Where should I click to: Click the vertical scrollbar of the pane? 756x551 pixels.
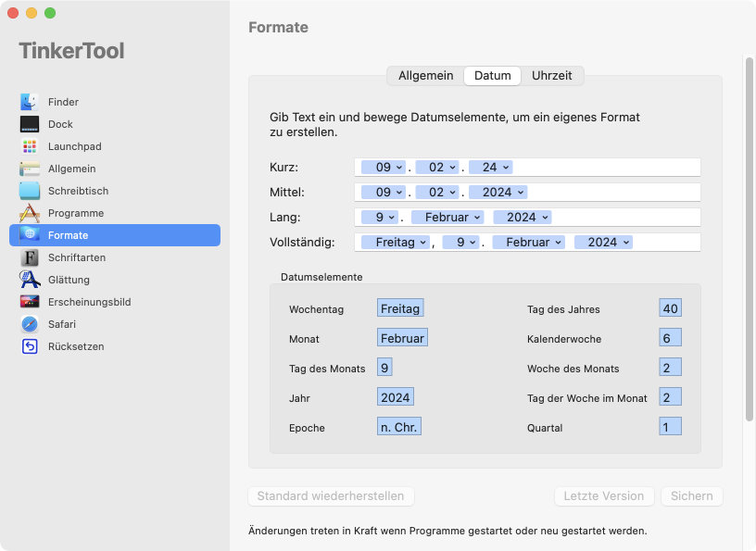[x=749, y=239]
